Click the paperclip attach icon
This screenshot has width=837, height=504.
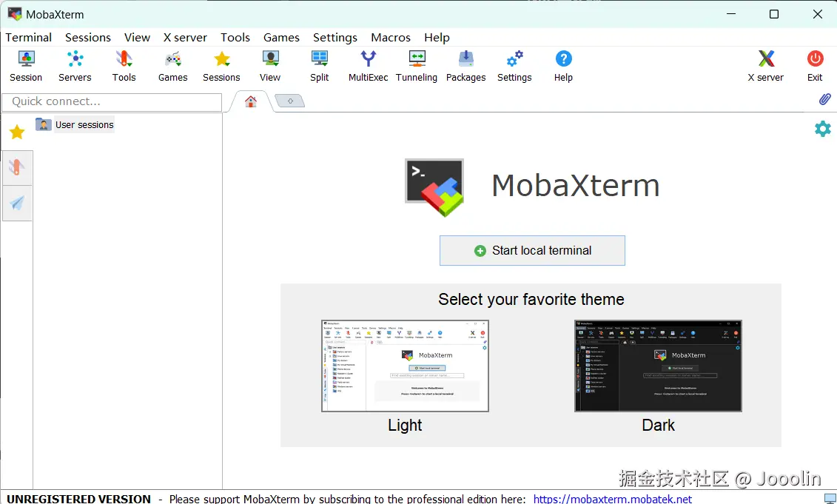[824, 99]
